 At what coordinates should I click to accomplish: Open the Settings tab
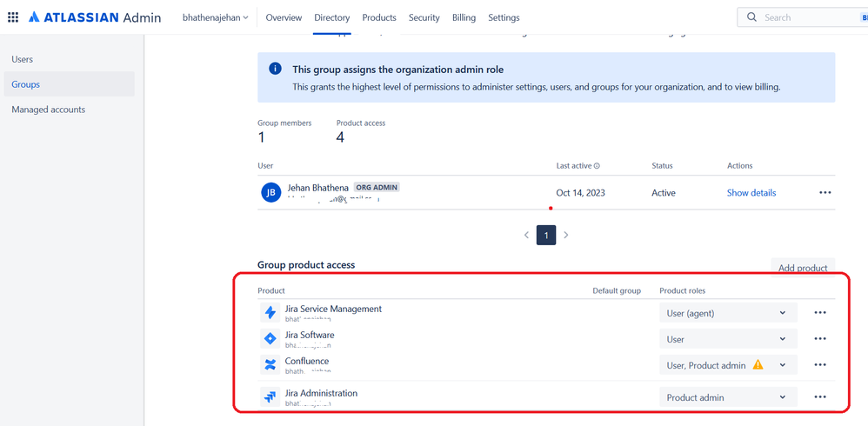point(504,17)
